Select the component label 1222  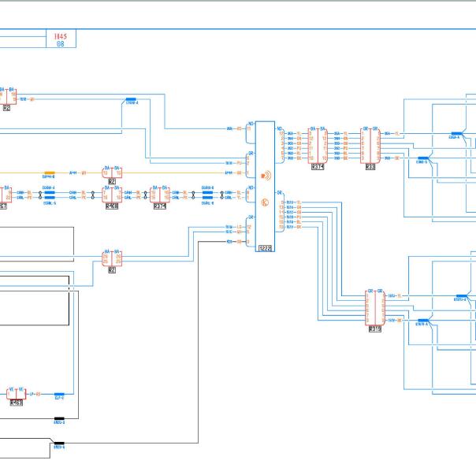265,248
